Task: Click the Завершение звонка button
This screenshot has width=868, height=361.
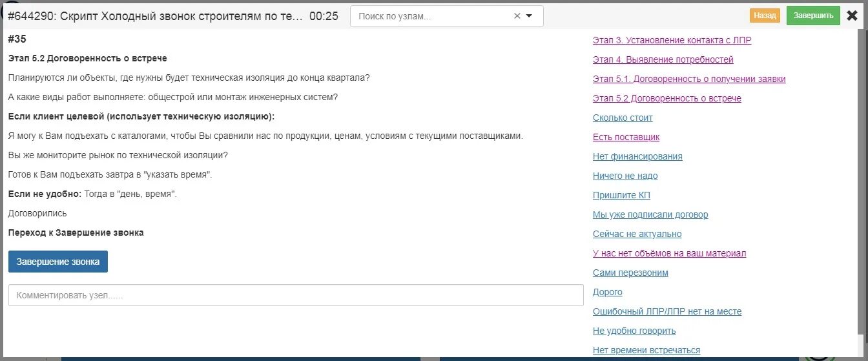Action: tap(58, 262)
